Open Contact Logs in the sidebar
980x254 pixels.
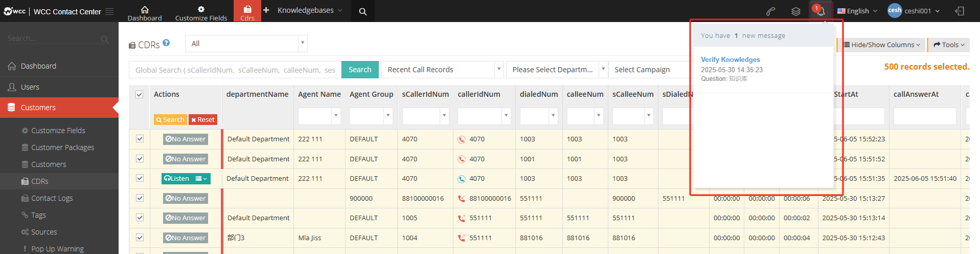[52, 198]
